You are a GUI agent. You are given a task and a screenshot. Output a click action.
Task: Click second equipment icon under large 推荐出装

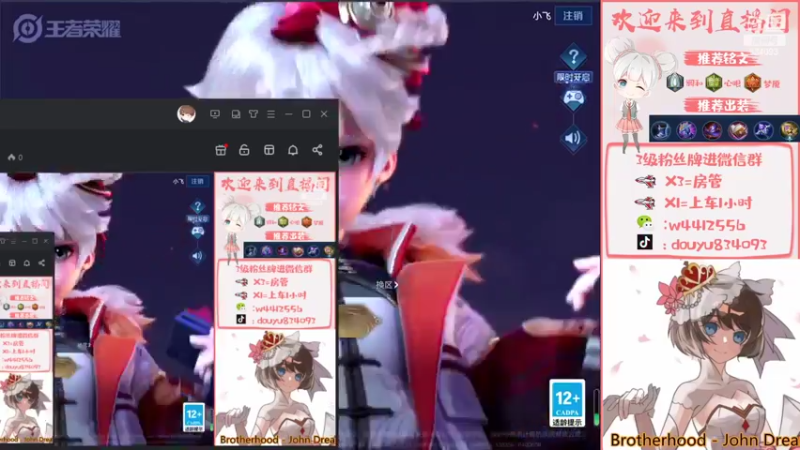686,130
